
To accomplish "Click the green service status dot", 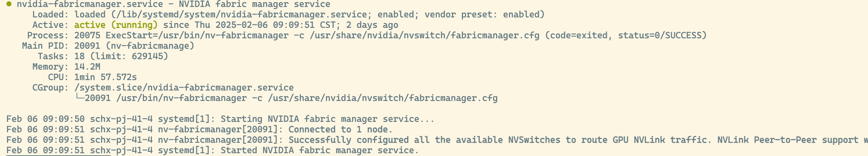I will tap(9, 4).
